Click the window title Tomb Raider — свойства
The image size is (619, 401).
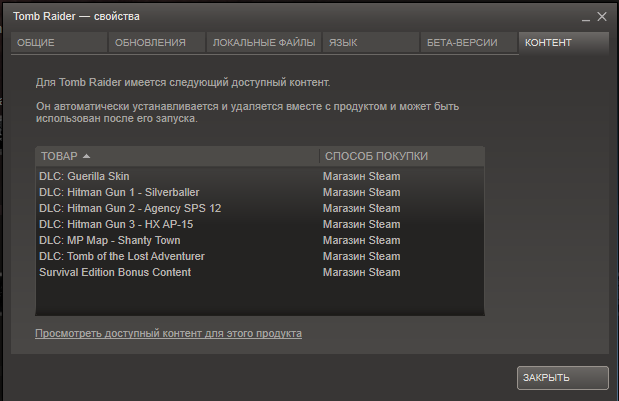(76, 17)
